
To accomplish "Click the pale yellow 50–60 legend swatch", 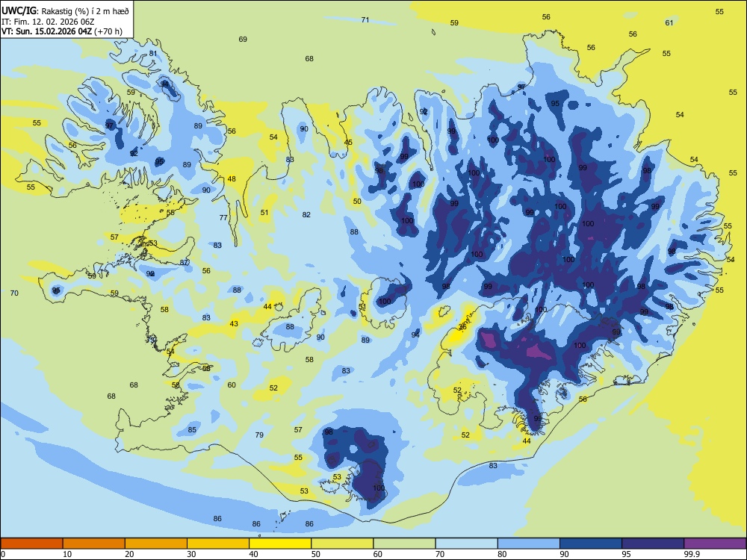I will 342,544.
